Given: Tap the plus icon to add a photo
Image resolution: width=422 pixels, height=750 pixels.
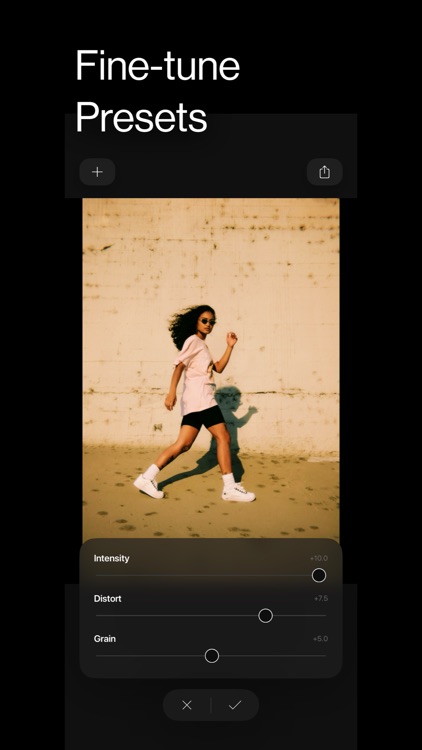Looking at the screenshot, I should [x=97, y=172].
